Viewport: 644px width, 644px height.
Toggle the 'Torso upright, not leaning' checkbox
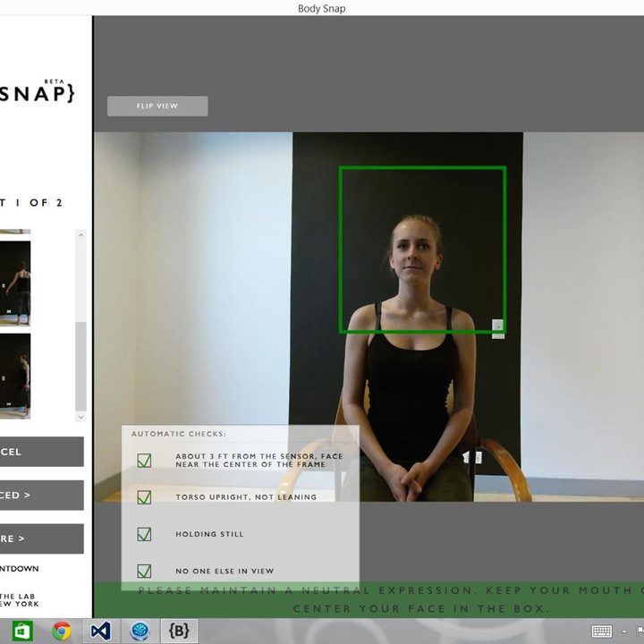point(144,497)
